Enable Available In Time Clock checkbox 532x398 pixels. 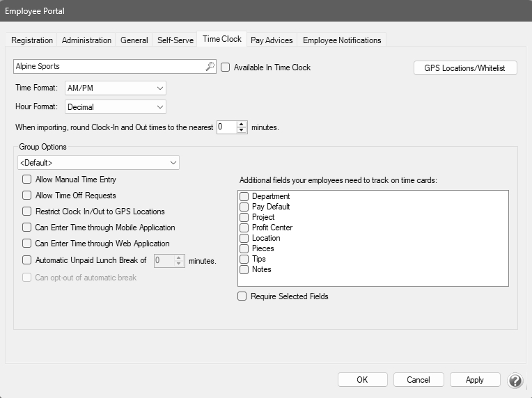click(226, 67)
